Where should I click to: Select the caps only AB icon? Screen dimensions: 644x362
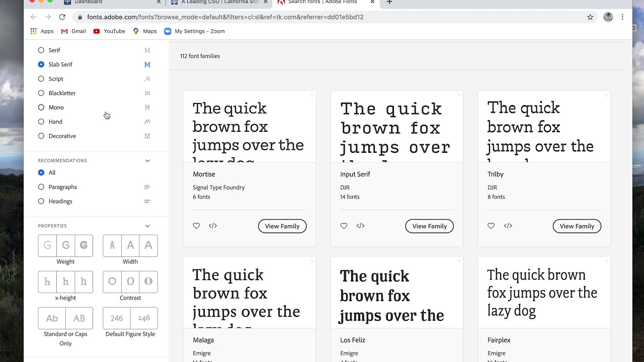pos(79,318)
